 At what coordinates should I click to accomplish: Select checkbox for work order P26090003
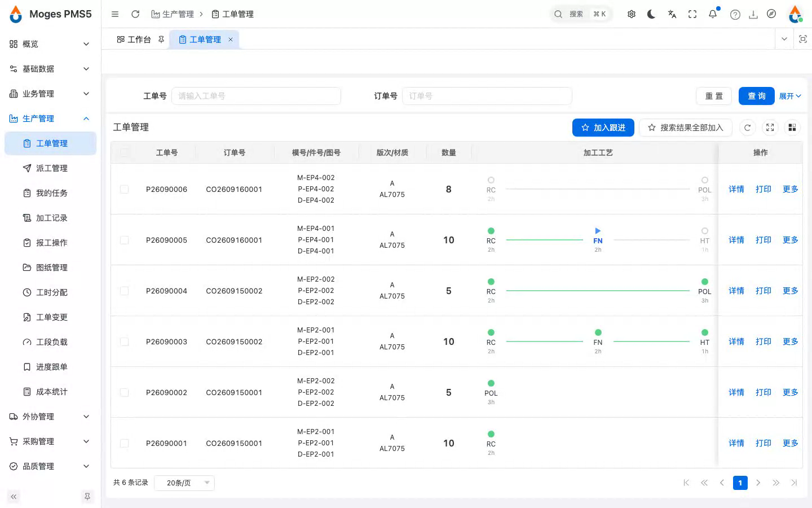[x=125, y=341]
